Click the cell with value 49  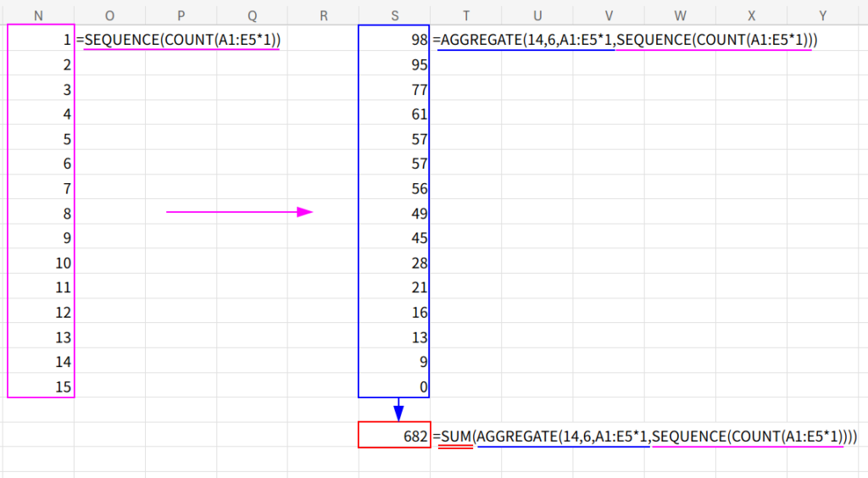[394, 214]
